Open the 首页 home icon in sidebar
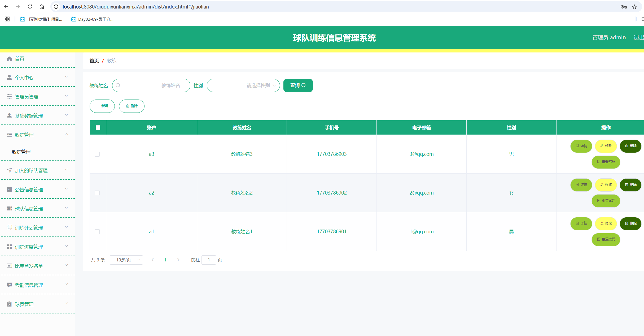644x336 pixels. point(9,59)
